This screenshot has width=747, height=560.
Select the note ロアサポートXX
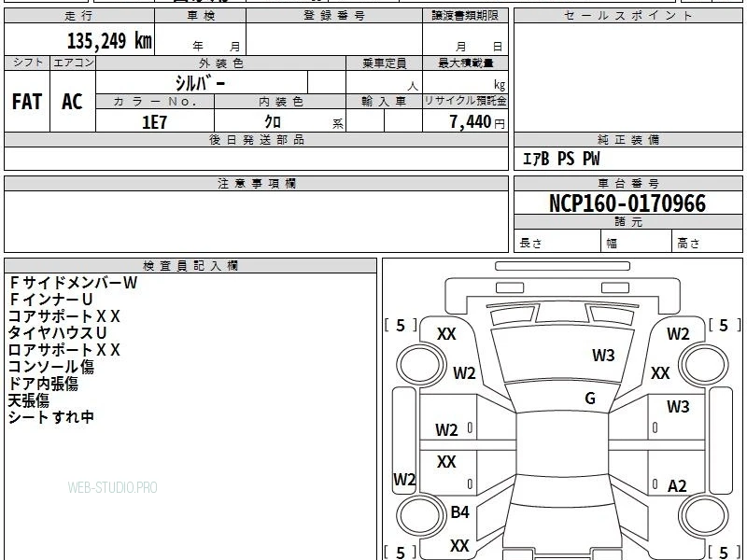click(64, 349)
